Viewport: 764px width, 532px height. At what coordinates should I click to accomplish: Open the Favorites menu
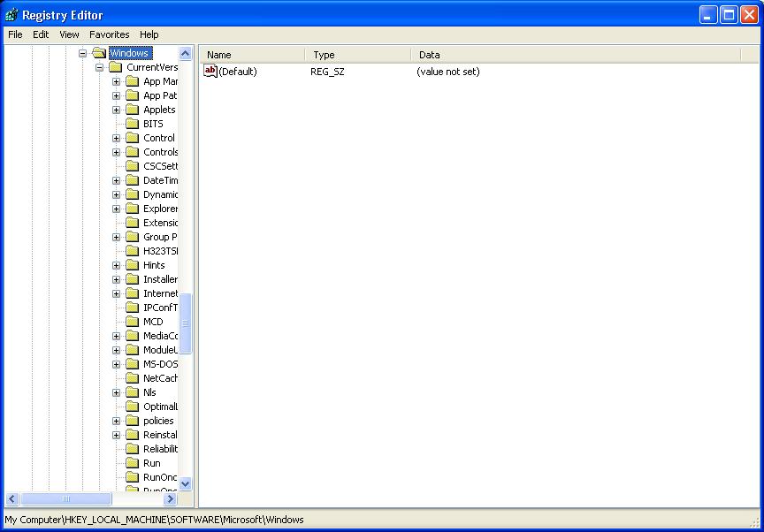[x=109, y=34]
